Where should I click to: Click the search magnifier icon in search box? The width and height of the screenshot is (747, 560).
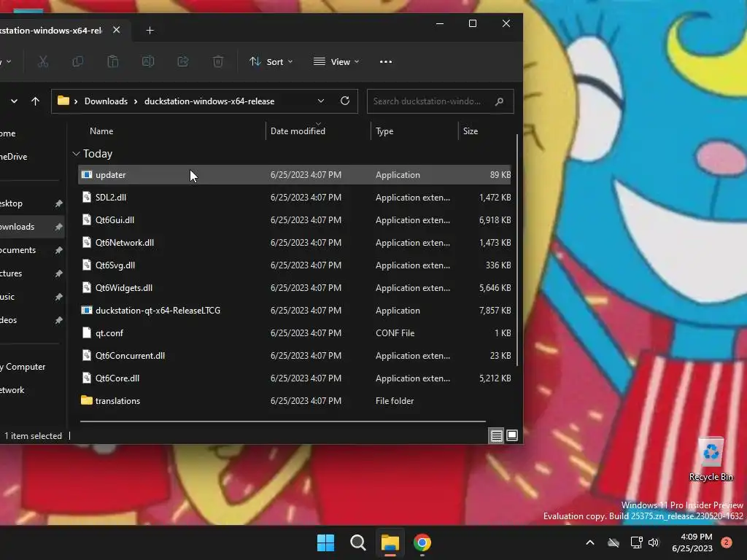click(x=499, y=101)
